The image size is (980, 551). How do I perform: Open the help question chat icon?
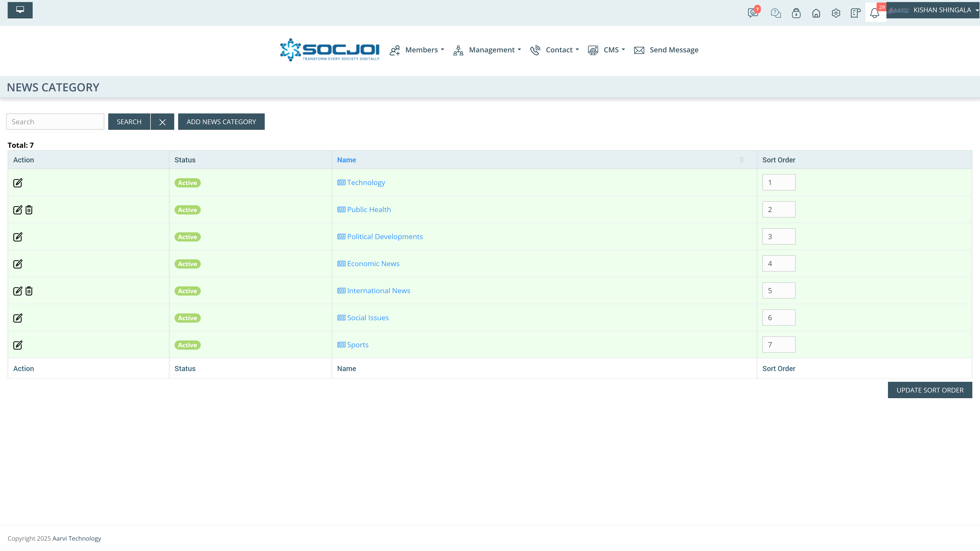[776, 13]
